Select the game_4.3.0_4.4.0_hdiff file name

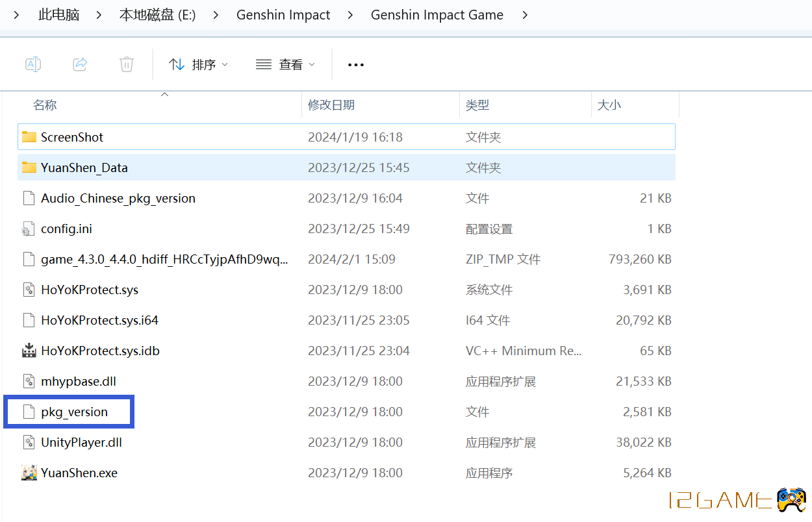pos(164,259)
